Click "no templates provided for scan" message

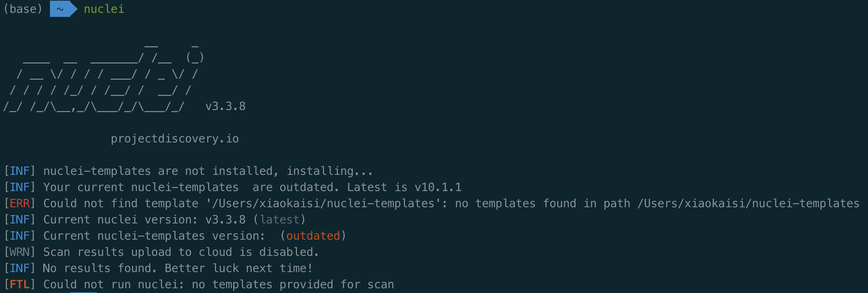pos(293,285)
